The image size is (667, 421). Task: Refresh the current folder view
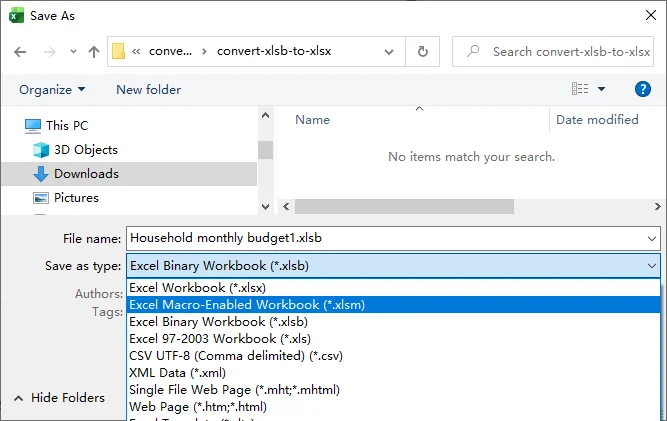[422, 51]
